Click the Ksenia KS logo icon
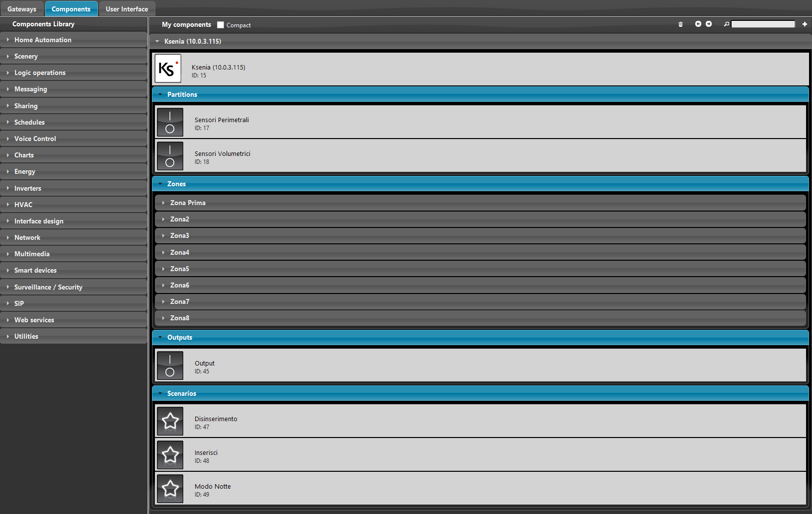The width and height of the screenshot is (812, 514). click(x=168, y=69)
